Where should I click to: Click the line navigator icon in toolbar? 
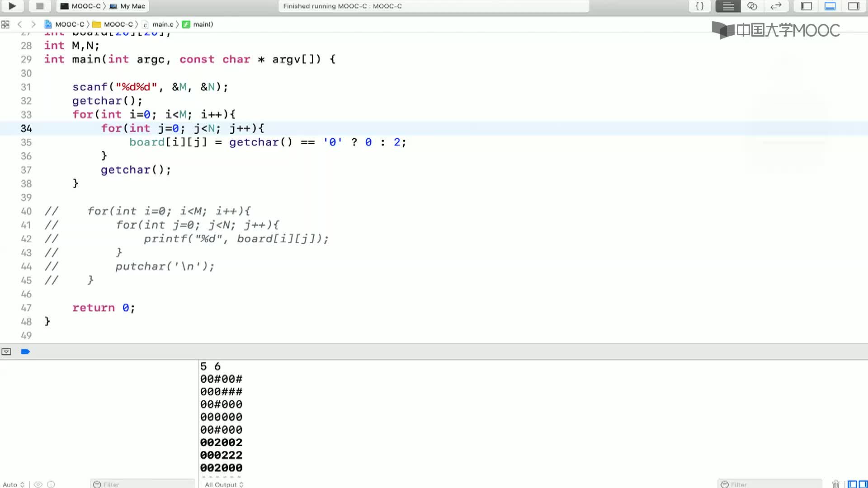[728, 6]
